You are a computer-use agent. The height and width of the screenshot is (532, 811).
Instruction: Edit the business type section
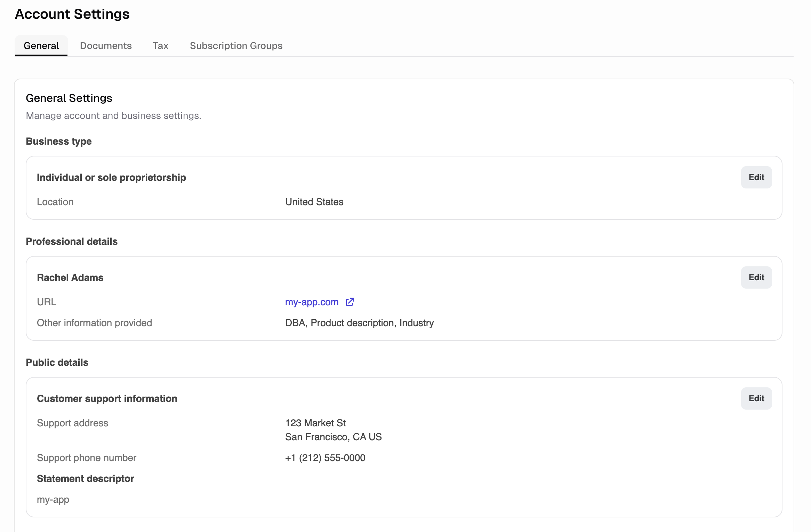[756, 177]
